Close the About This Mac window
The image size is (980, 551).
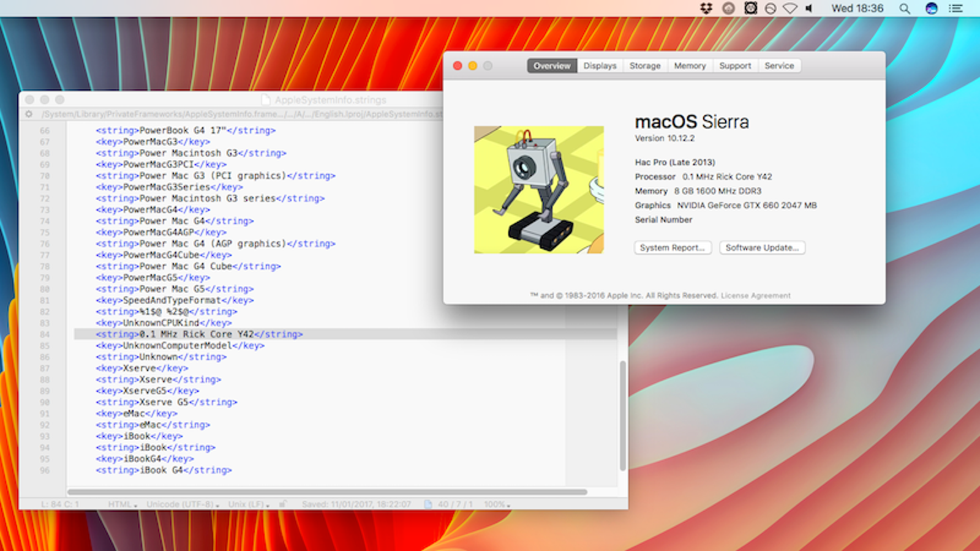pyautogui.click(x=458, y=66)
